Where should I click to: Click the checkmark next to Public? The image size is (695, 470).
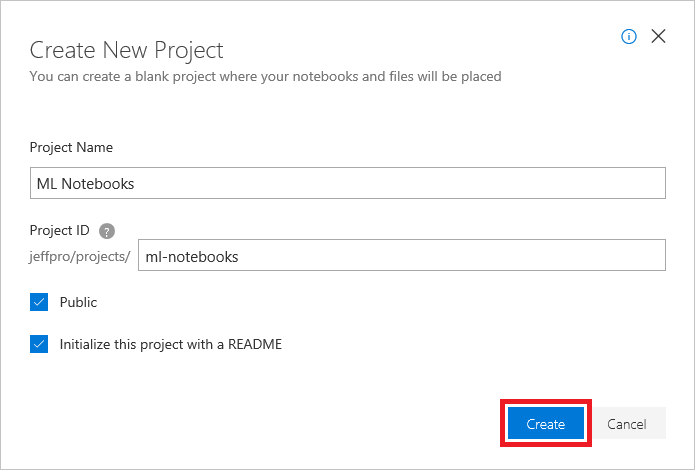pyautogui.click(x=39, y=302)
